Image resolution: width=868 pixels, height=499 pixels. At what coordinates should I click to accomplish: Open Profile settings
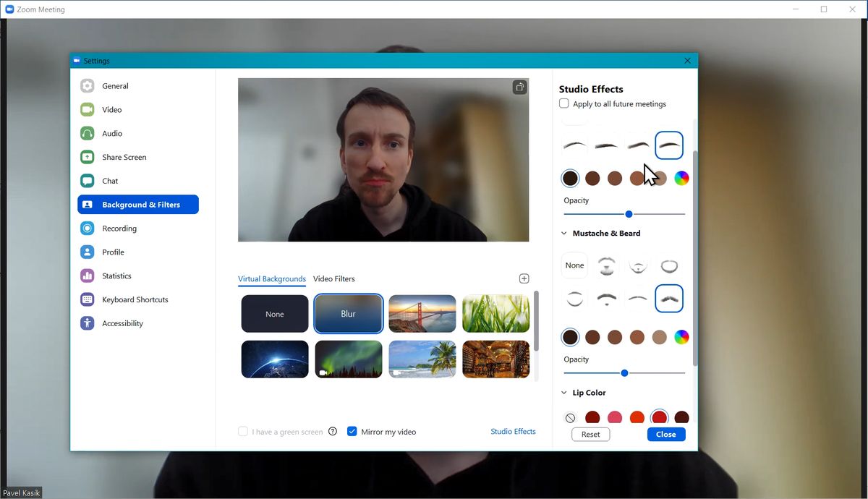click(137, 252)
